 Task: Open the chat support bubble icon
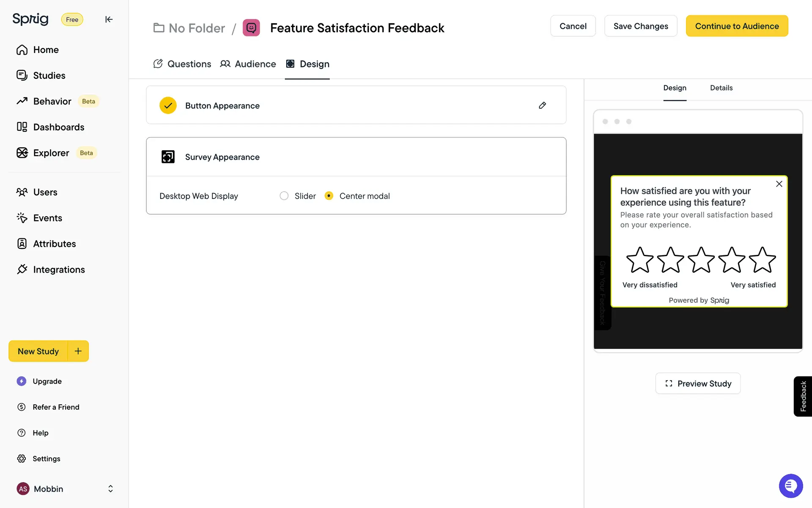(790, 486)
